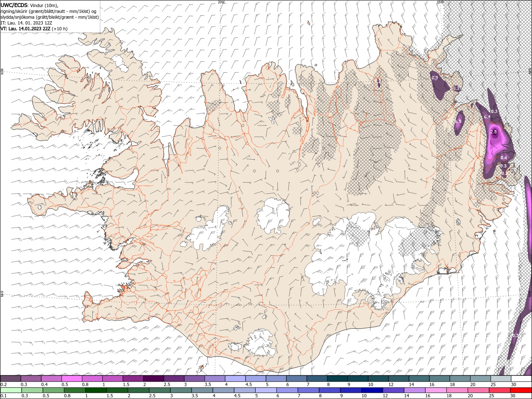Select the dark teal 8 swatch, upper legend row
The height and width of the screenshot is (399, 532).
pos(337,378)
